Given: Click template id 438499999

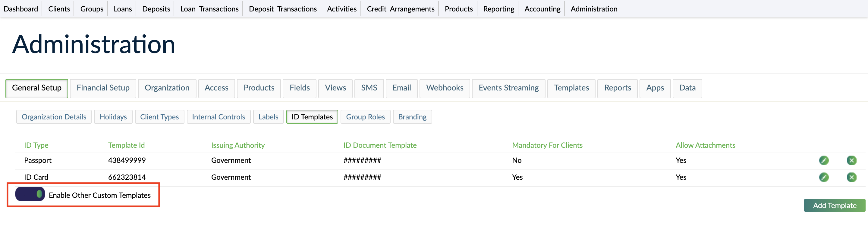Looking at the screenshot, I should (127, 160).
